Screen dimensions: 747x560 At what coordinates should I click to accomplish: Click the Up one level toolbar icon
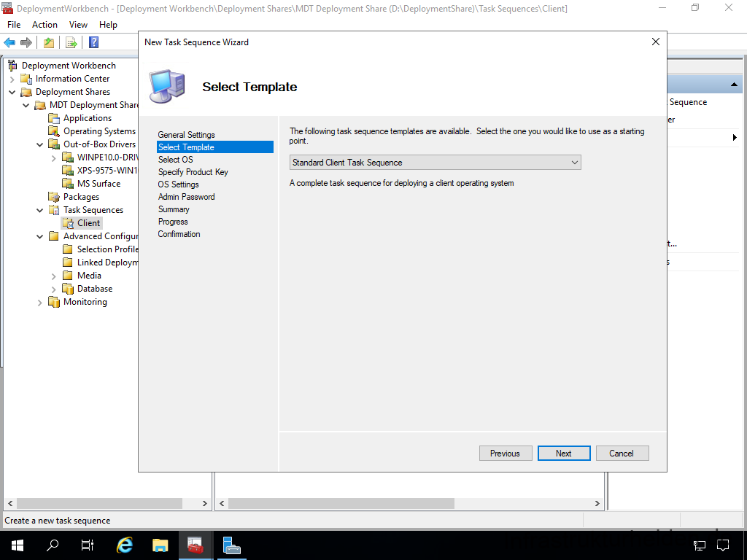tap(49, 42)
